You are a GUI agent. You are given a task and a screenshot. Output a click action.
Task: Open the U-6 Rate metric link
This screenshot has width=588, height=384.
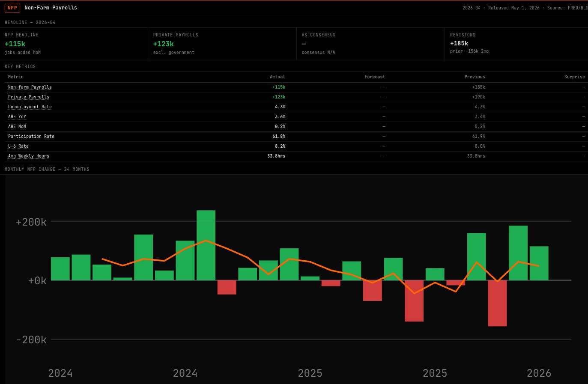click(18, 146)
